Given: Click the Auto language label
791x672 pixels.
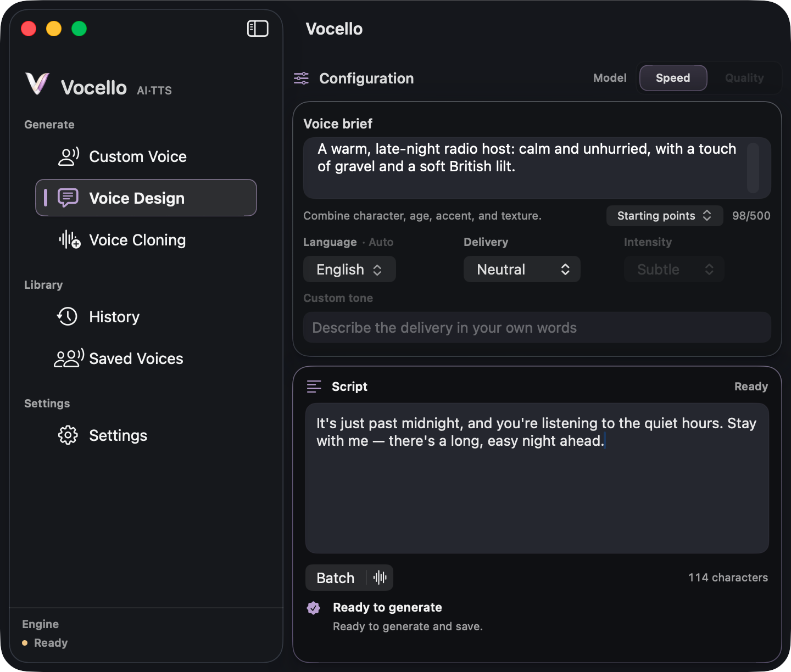Looking at the screenshot, I should pyautogui.click(x=381, y=242).
